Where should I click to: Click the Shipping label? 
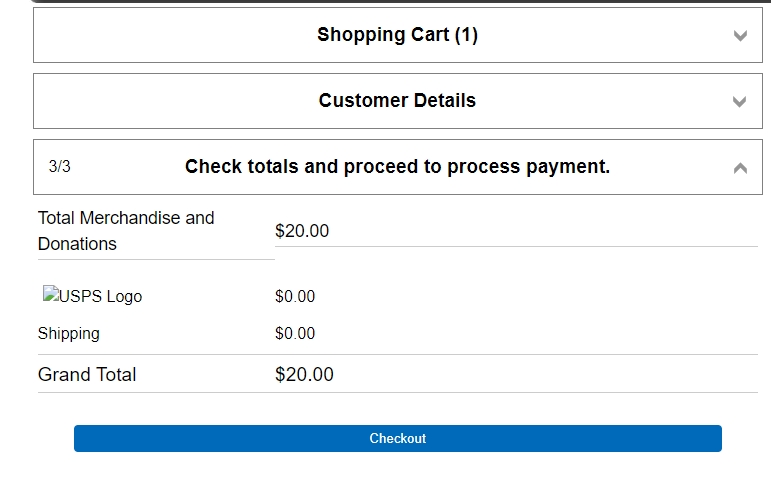tap(69, 334)
